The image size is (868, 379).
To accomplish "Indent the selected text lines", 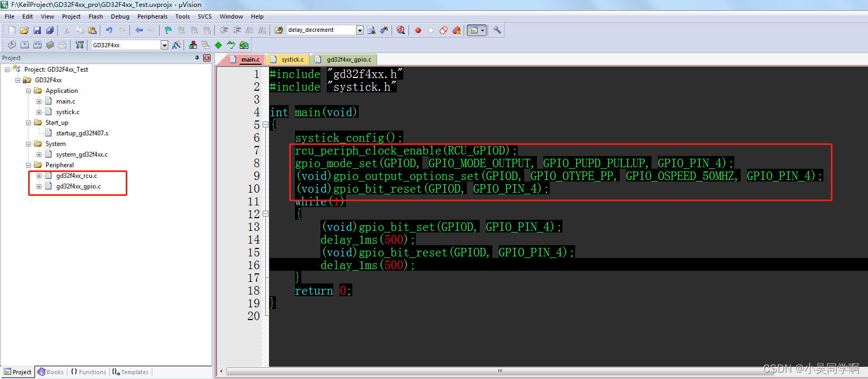I will pyautogui.click(x=224, y=30).
